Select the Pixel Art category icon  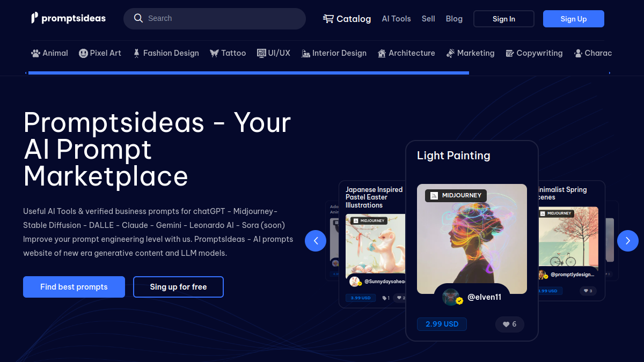pos(83,53)
